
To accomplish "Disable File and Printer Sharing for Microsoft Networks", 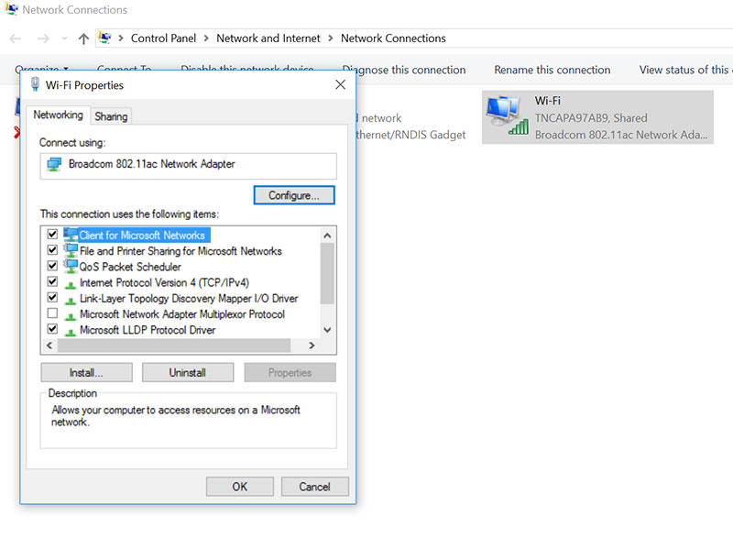I will pyautogui.click(x=52, y=250).
